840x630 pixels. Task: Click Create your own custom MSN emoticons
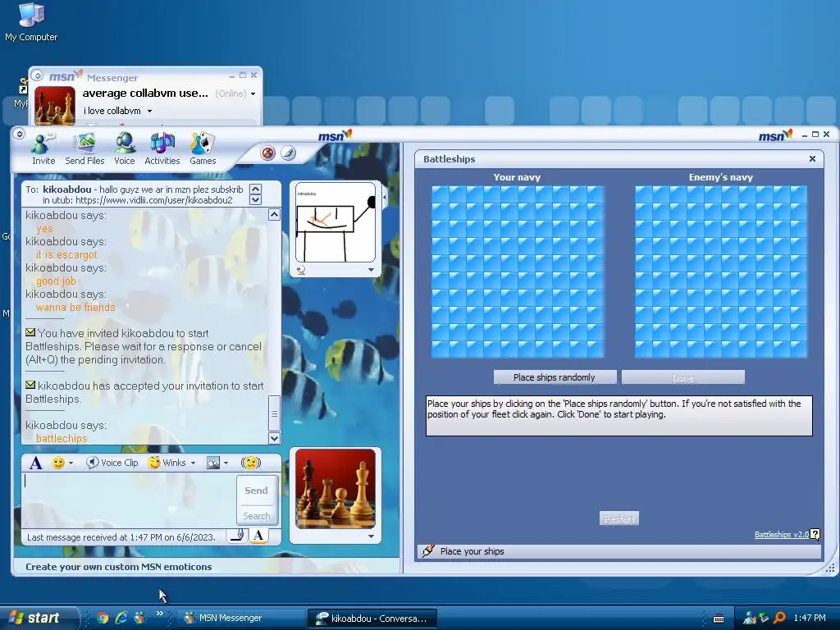coord(118,567)
